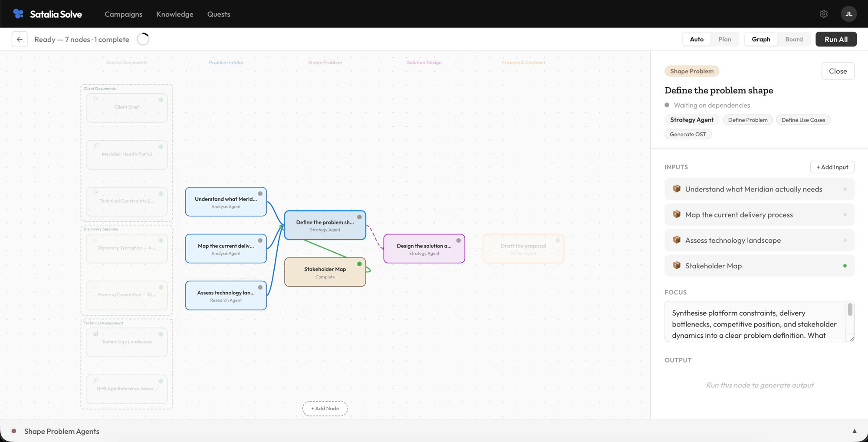The image size is (868, 442).
Task: Click the package icon beside Assess technology landscape
Action: point(677,240)
